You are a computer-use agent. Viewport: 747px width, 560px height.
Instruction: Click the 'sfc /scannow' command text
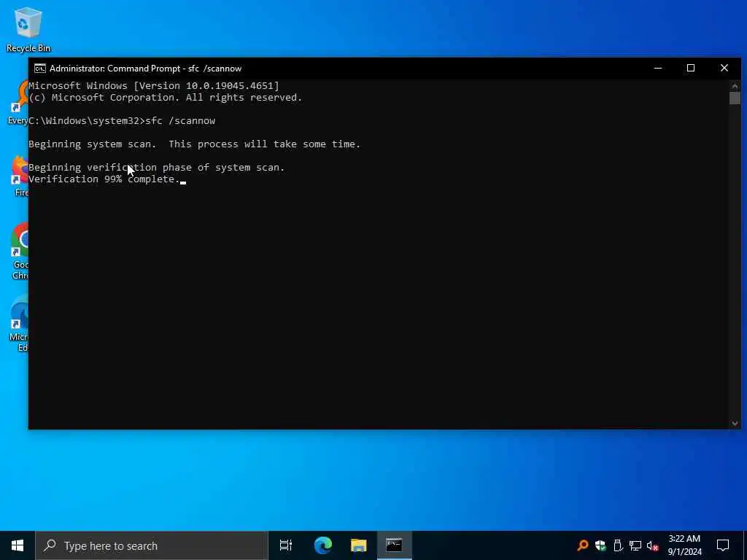[x=181, y=121]
